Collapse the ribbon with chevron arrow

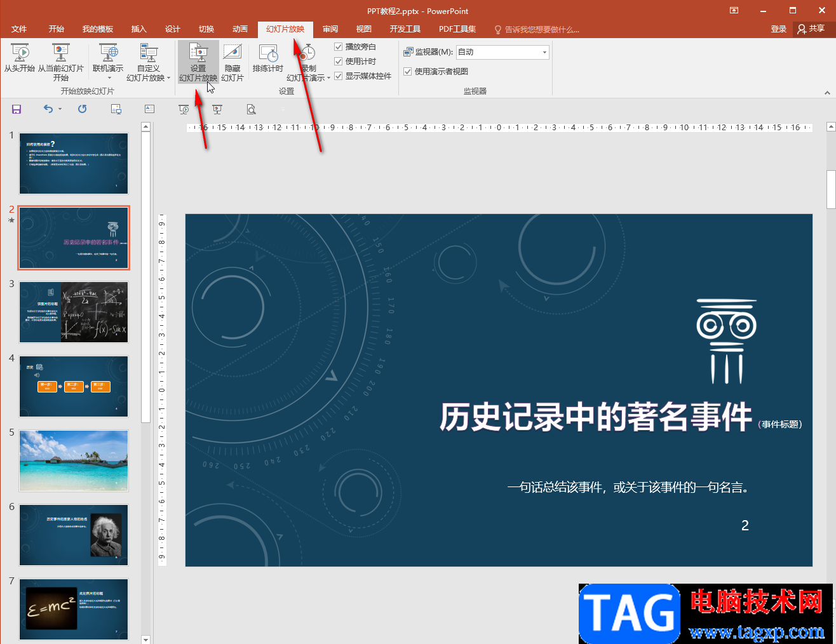(827, 93)
